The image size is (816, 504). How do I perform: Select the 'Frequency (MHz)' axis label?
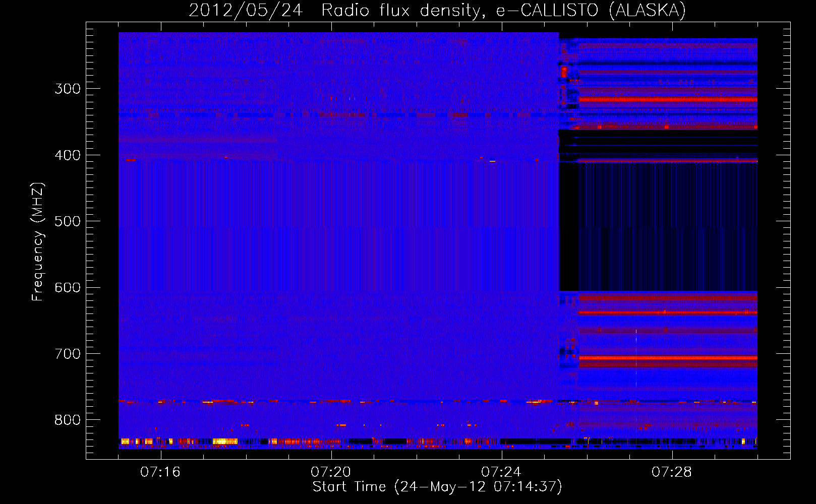pyautogui.click(x=38, y=242)
